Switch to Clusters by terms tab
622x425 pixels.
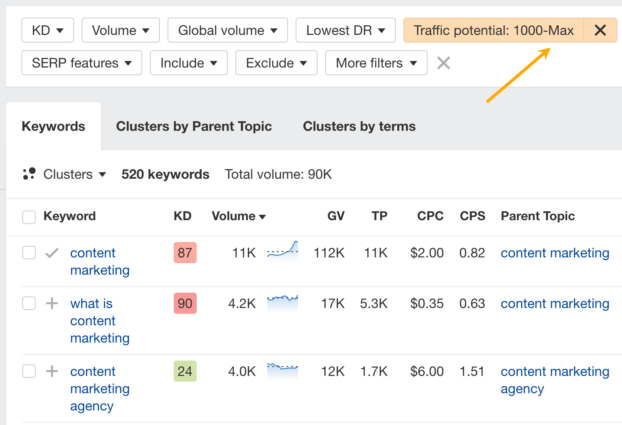pos(359,127)
